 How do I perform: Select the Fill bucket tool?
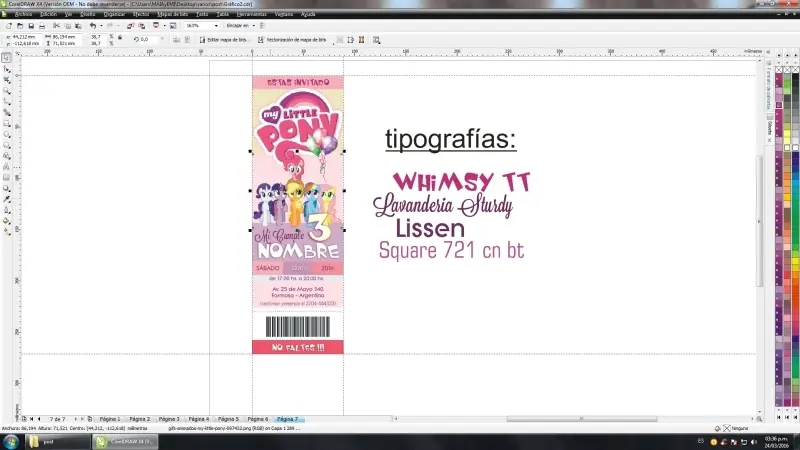7,221
